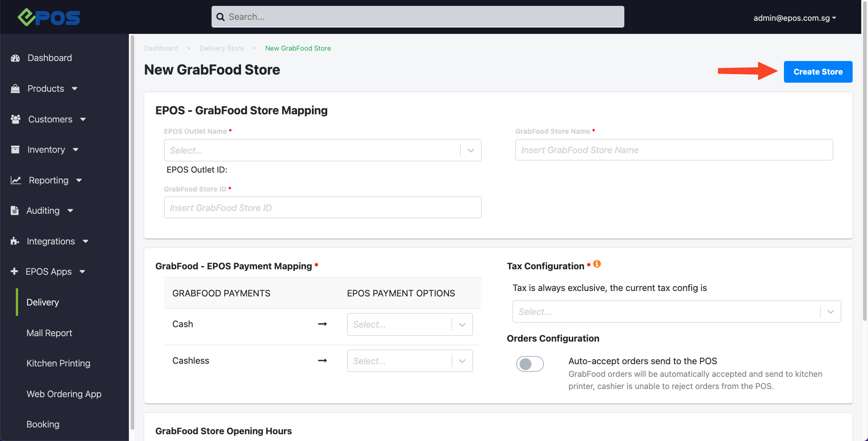868x441 pixels.
Task: Open the Cash payment option dropdown
Action: [x=410, y=324]
